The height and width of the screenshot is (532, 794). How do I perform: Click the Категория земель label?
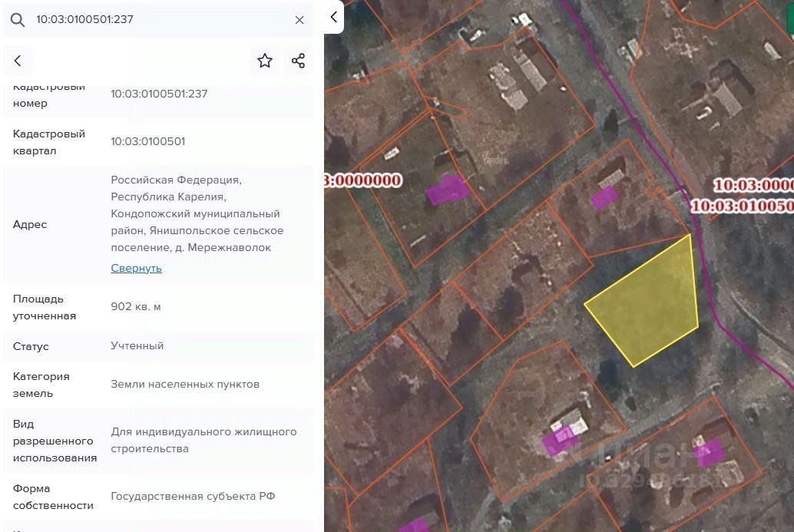(x=41, y=385)
